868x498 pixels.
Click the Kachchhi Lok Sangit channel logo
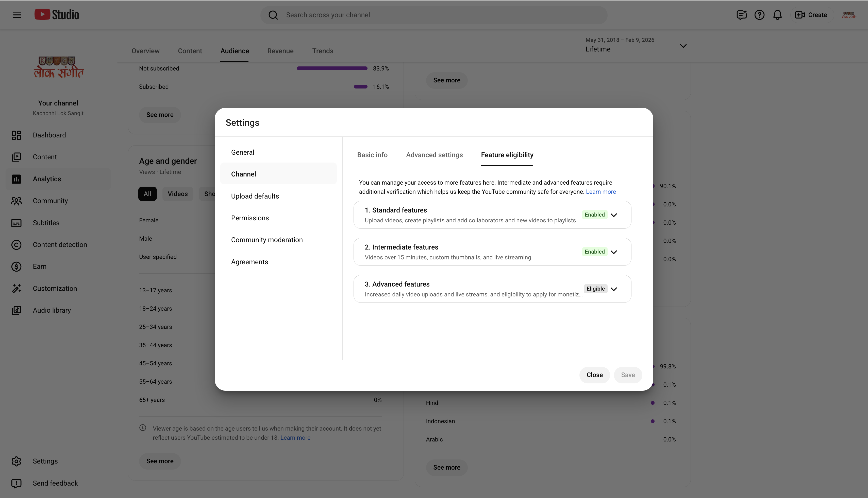tap(59, 67)
